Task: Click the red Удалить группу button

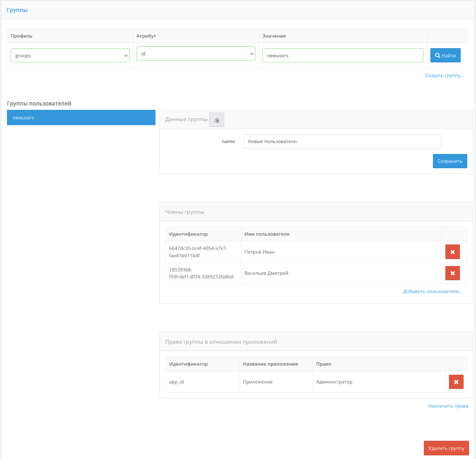Action: [446, 448]
